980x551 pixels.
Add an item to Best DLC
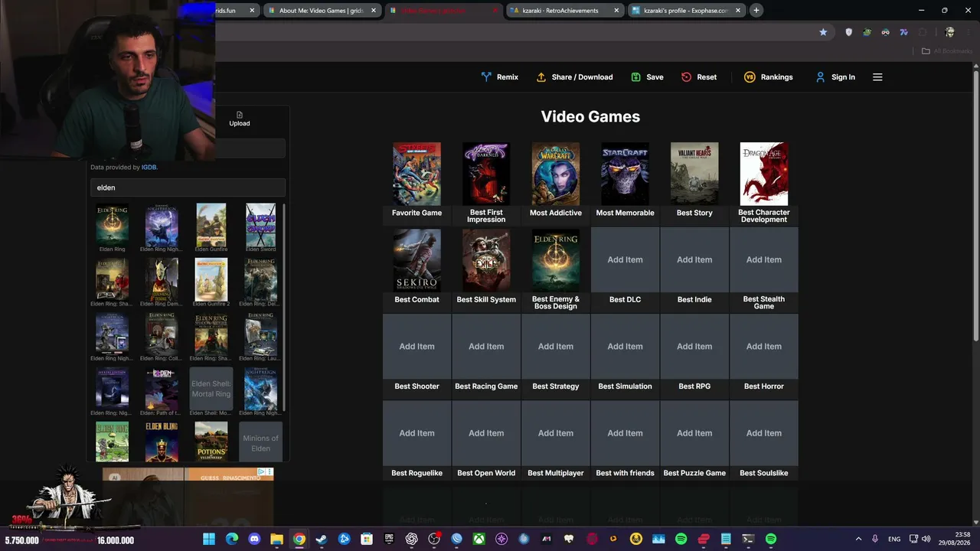(625, 260)
